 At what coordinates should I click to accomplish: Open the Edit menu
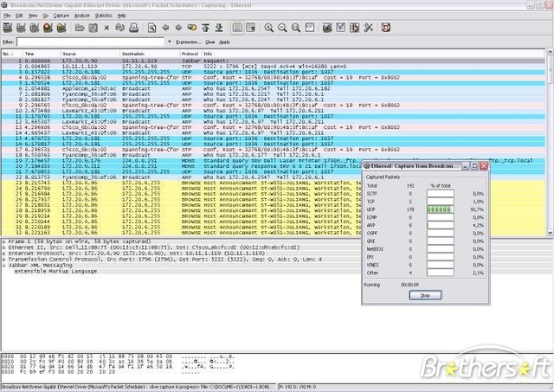[x=19, y=16]
